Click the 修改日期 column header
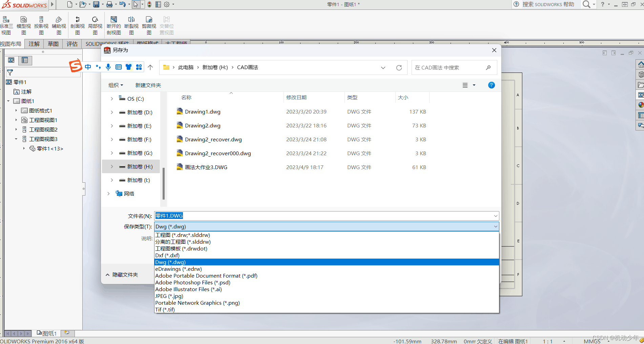 coord(296,97)
